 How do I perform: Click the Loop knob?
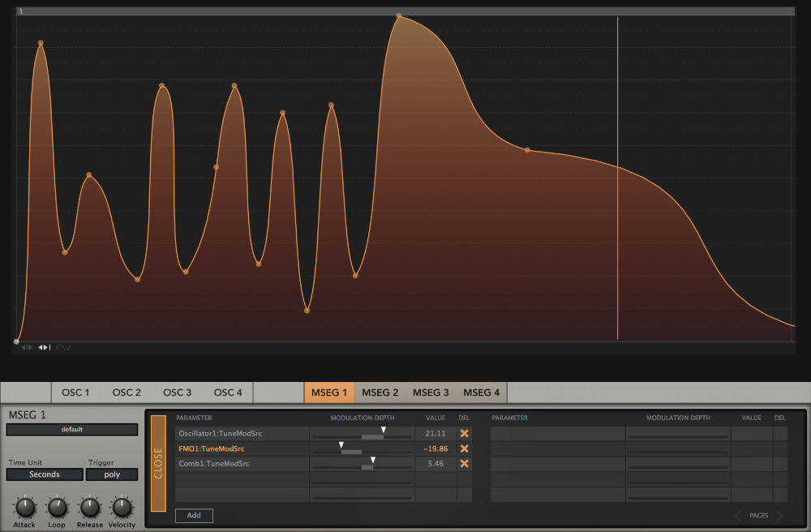click(57, 508)
